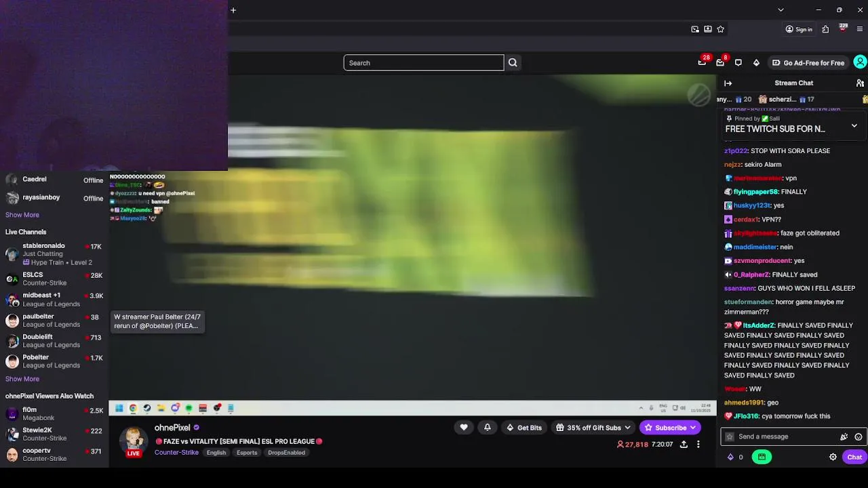Screen dimensions: 868x488
Task: Click username ItsAdderZ in chat
Action: pyautogui.click(x=758, y=325)
